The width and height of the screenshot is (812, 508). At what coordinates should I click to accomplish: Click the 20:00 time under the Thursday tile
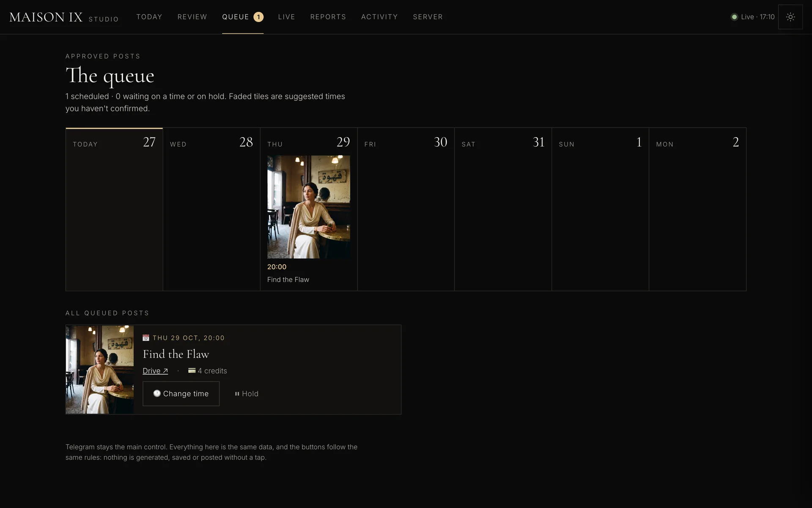click(x=277, y=267)
